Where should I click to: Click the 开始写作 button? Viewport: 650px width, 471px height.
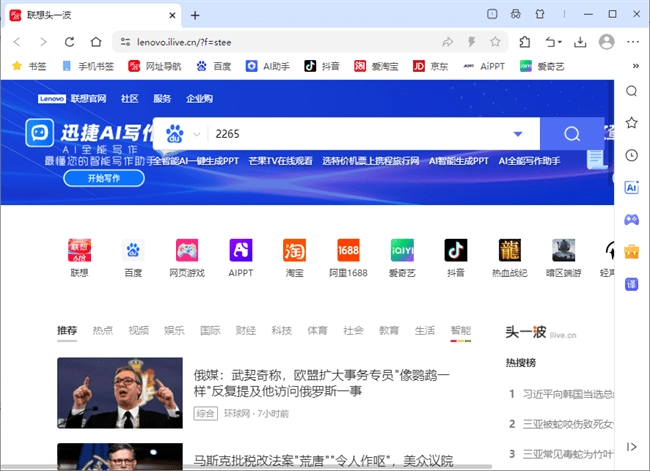point(104,178)
